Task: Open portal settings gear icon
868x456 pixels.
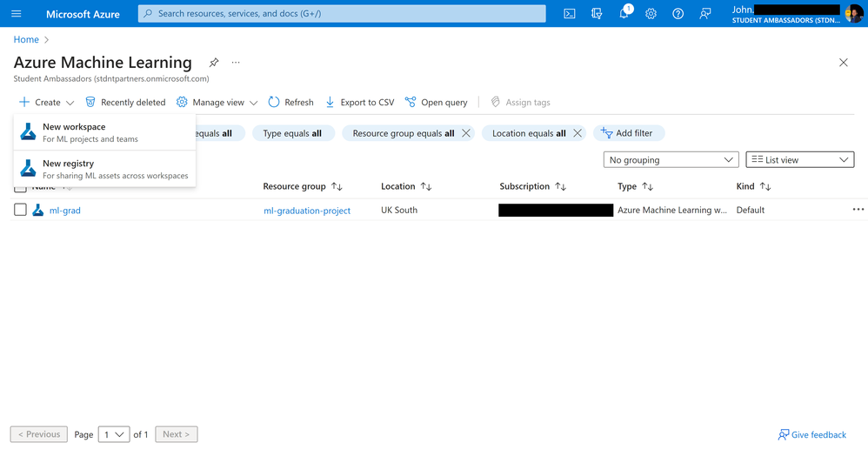Action: point(651,14)
